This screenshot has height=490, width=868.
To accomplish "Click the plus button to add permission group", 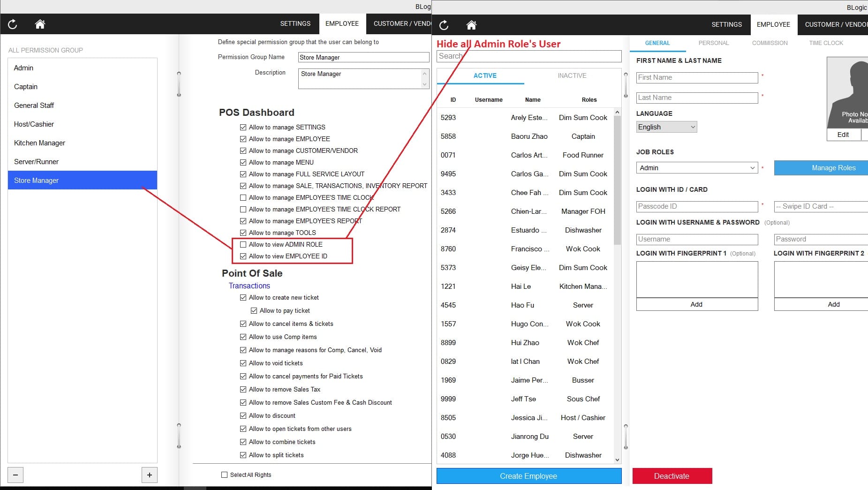I will 149,475.
